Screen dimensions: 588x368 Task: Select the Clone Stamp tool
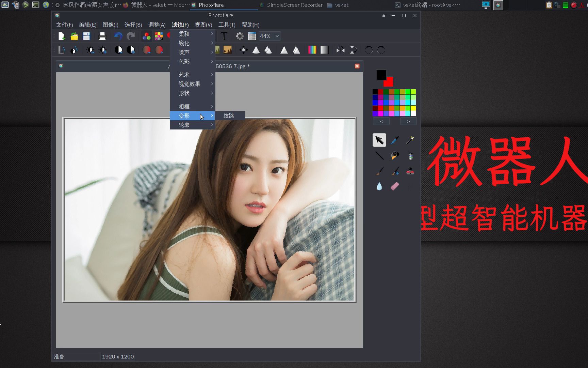410,172
